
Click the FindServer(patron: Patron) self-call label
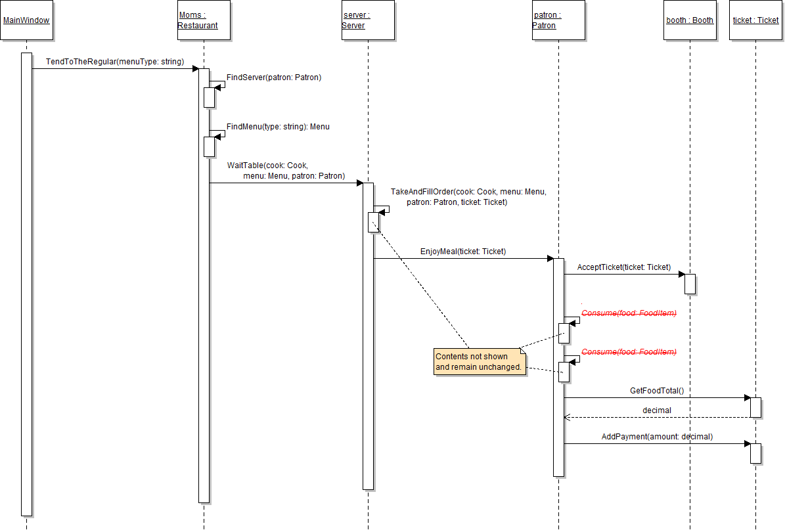pyautogui.click(x=274, y=78)
